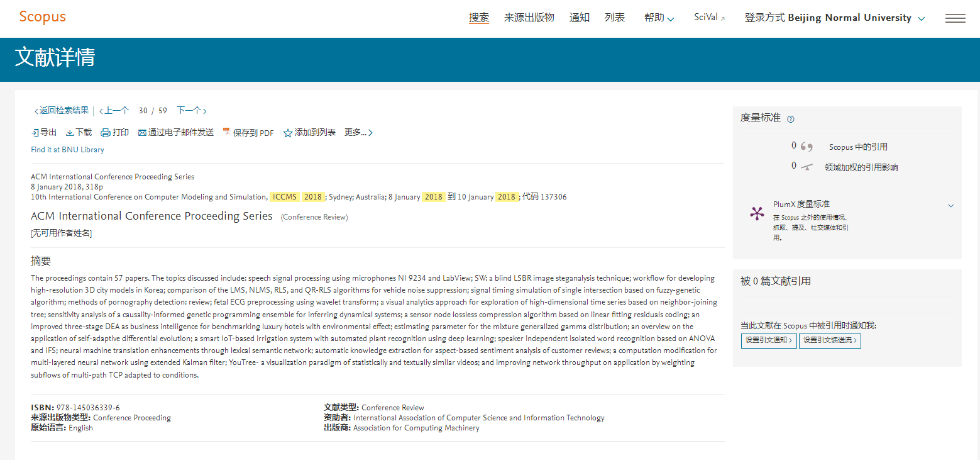Viewport: 980px width, 460px height.
Task: Click 来源出版物类型: Conference Proceeding text
Action: pos(101,418)
